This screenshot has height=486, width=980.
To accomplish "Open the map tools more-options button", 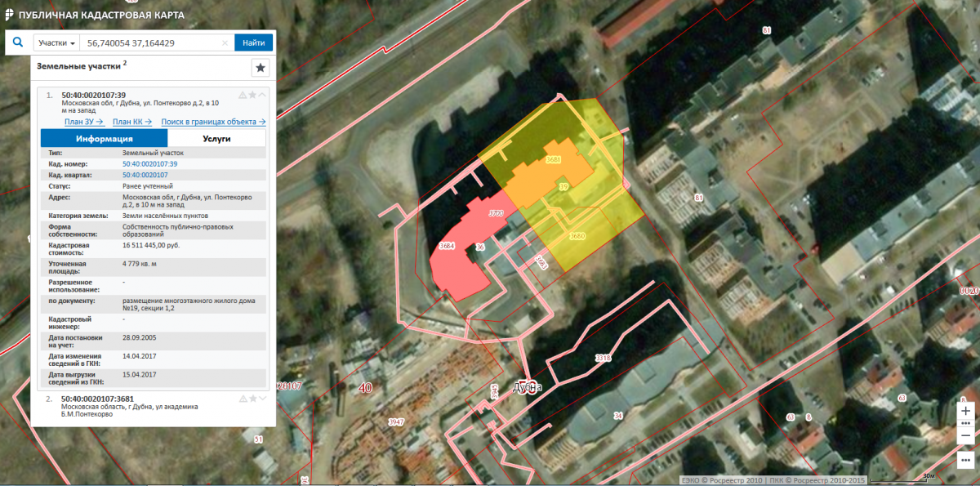I will pyautogui.click(x=966, y=459).
